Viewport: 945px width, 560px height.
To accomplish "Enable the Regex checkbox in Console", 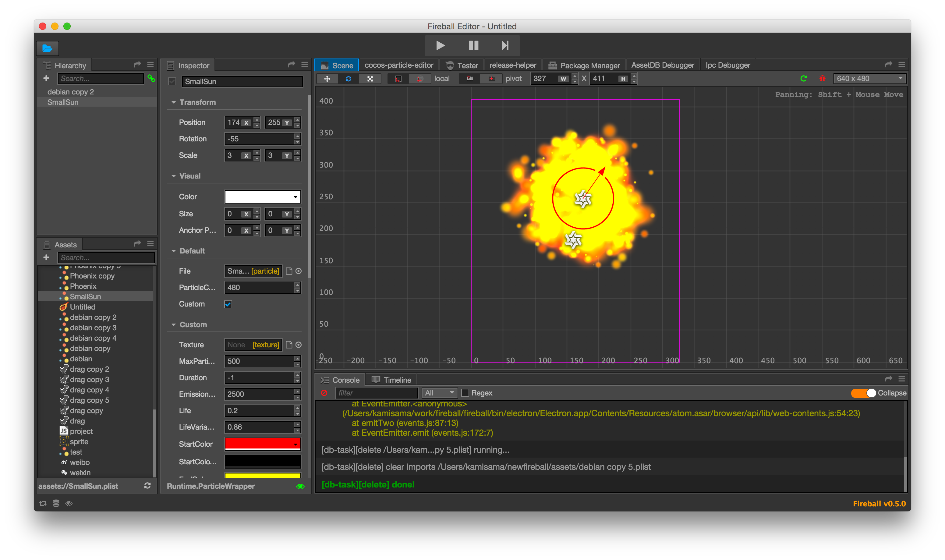I will (465, 393).
